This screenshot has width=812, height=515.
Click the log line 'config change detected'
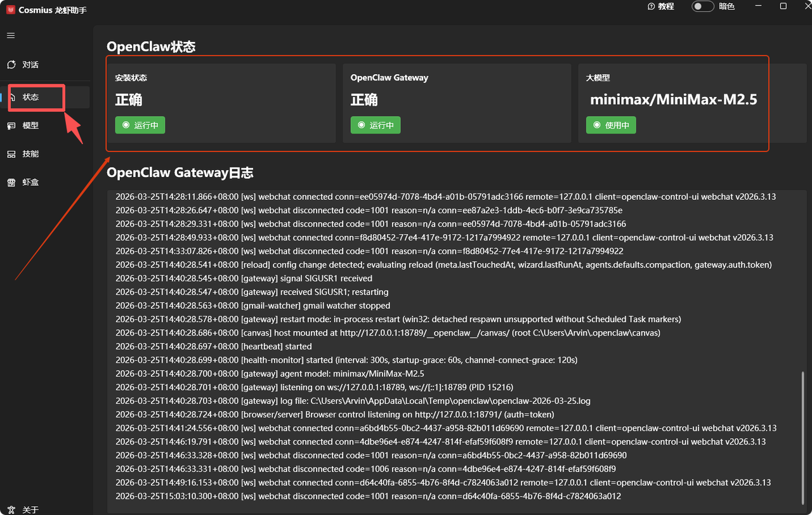(x=443, y=264)
